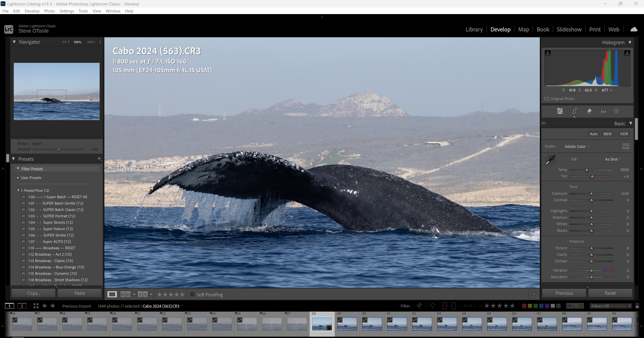The height and width of the screenshot is (338, 644).
Task: Enable the Soft Proofing checkbox
Action: click(192, 294)
